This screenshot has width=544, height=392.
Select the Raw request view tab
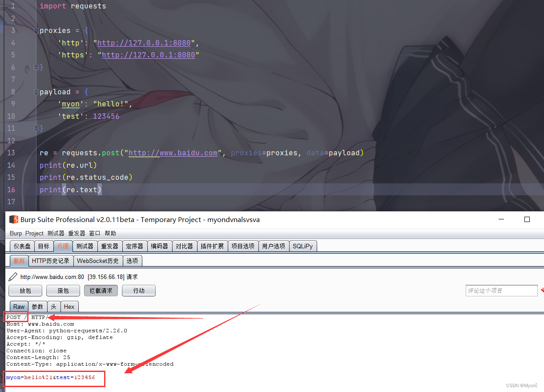point(19,307)
